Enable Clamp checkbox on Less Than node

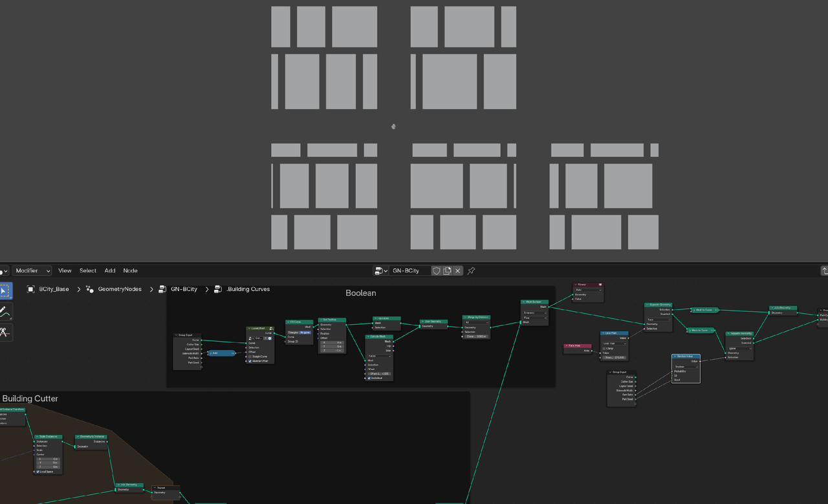pyautogui.click(x=604, y=349)
